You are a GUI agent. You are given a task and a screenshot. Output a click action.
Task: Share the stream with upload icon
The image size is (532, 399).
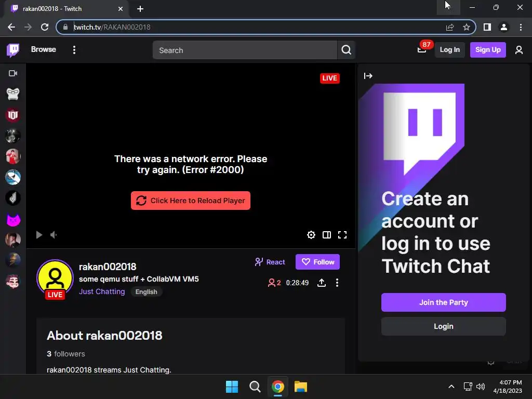click(x=322, y=283)
